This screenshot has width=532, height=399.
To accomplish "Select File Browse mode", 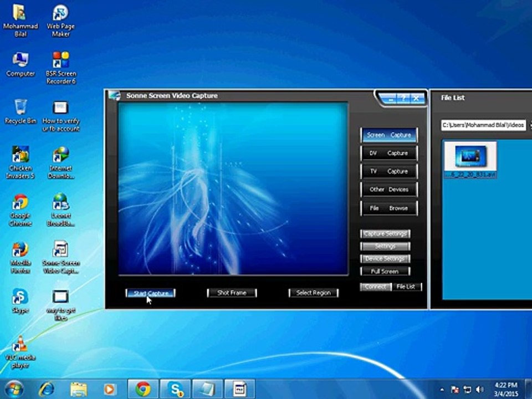I will 389,208.
